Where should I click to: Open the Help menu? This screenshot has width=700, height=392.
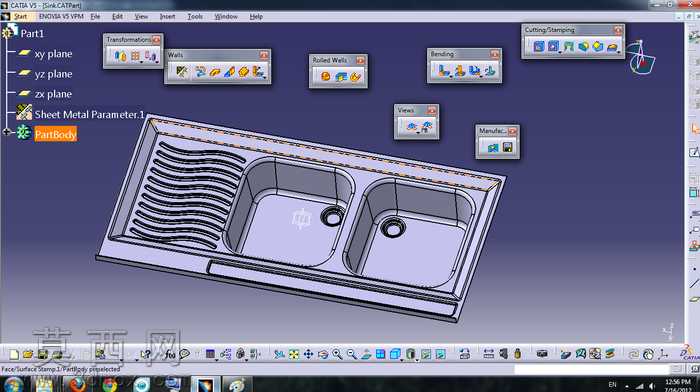click(256, 17)
